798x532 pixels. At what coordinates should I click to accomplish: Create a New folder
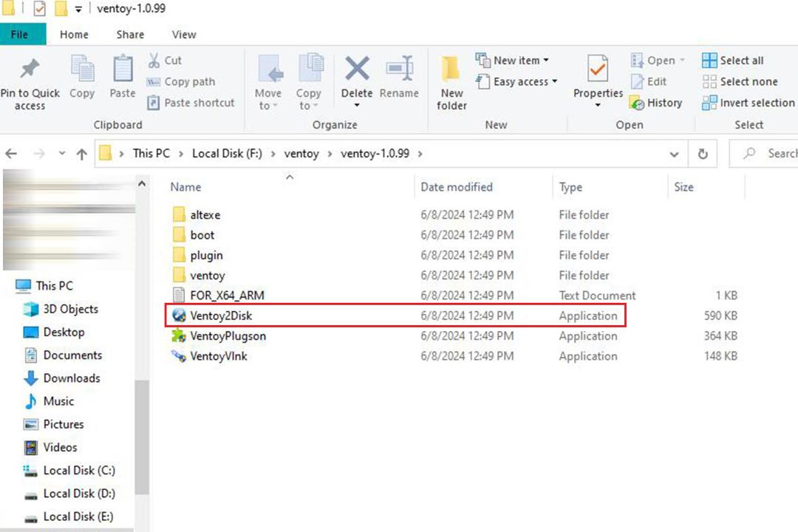(x=451, y=83)
